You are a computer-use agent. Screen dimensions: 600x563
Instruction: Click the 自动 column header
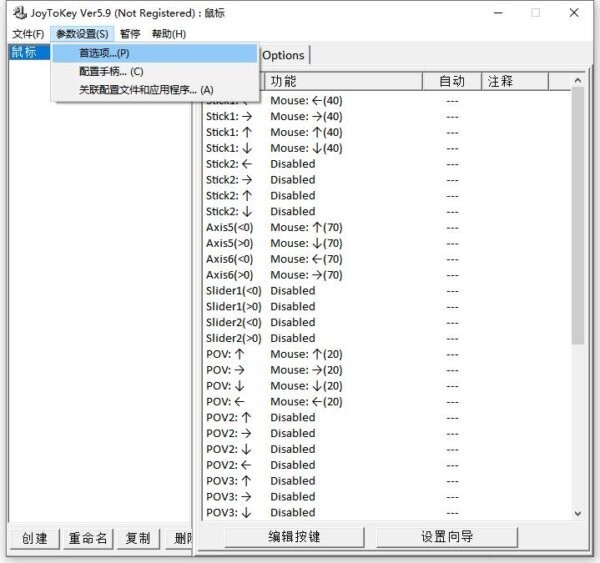pyautogui.click(x=452, y=81)
